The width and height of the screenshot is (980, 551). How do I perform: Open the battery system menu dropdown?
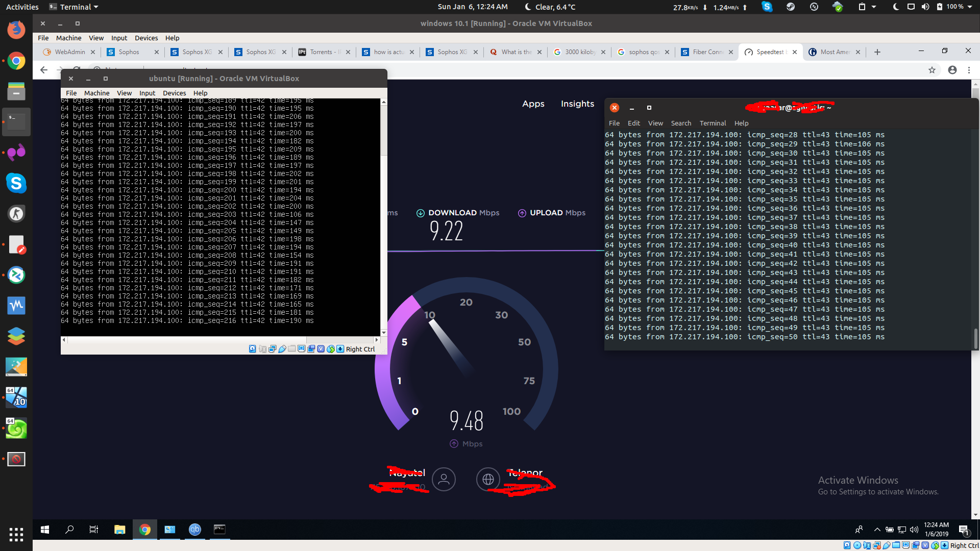click(x=954, y=7)
